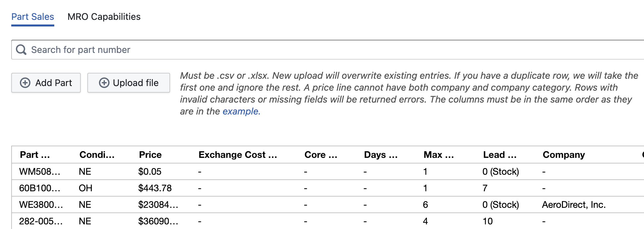Sort by the Price column header
The image size is (644, 229).
150,155
